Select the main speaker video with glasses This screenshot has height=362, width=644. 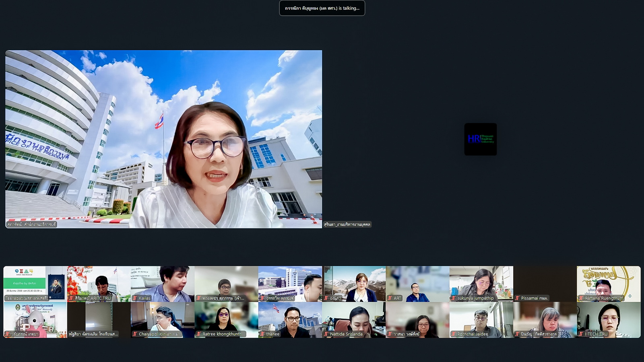163,139
